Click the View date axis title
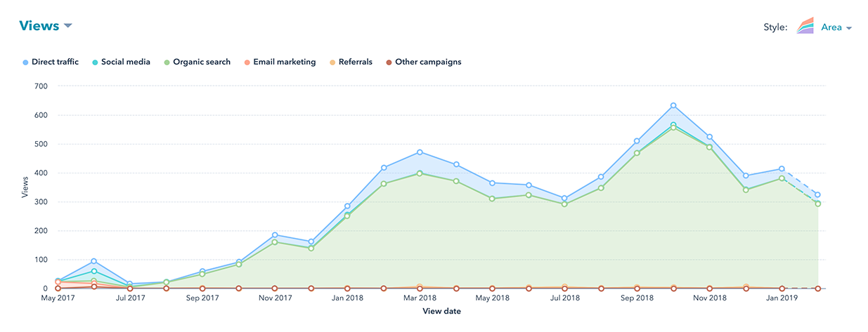Screen dimensions: 868x332 point(441,311)
